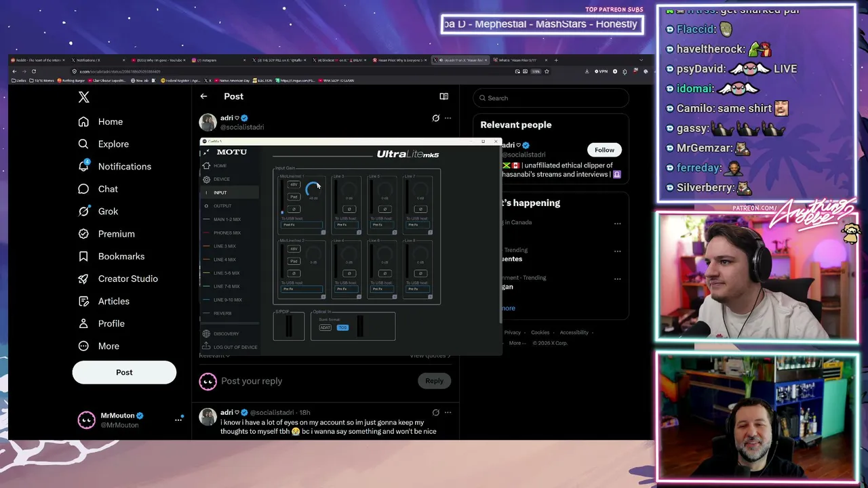Open Creator Studio on X sidebar
868x488 pixels.
(119, 279)
